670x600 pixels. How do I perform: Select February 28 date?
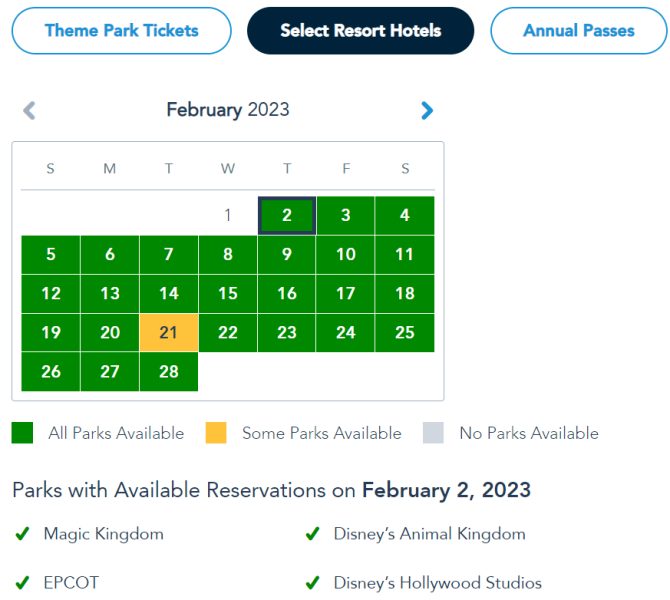[x=168, y=372]
